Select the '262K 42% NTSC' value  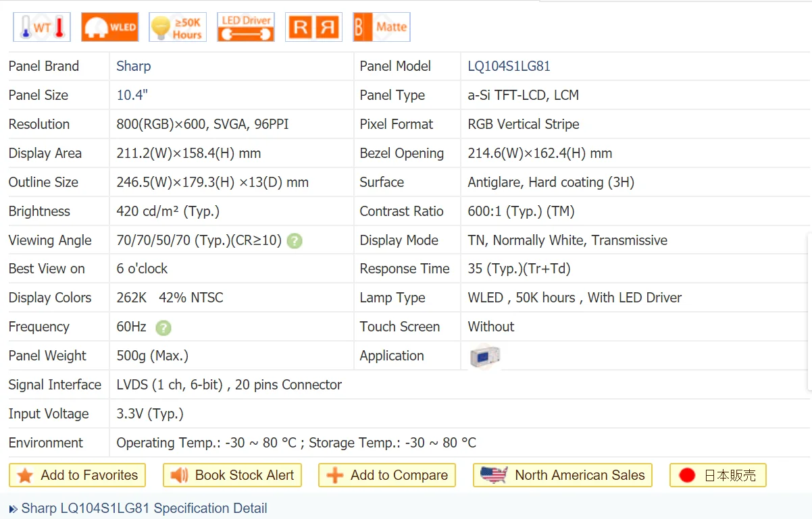point(170,298)
